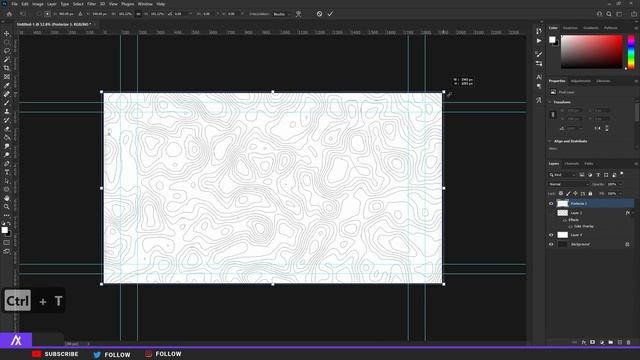Switch to the Swatches tab
640x360 pixels.
570,28
